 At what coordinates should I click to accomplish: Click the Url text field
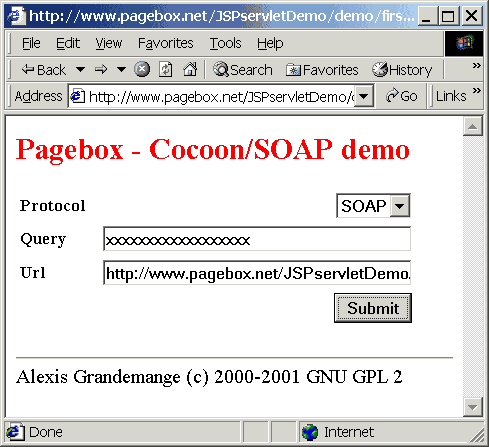pyautogui.click(x=257, y=273)
